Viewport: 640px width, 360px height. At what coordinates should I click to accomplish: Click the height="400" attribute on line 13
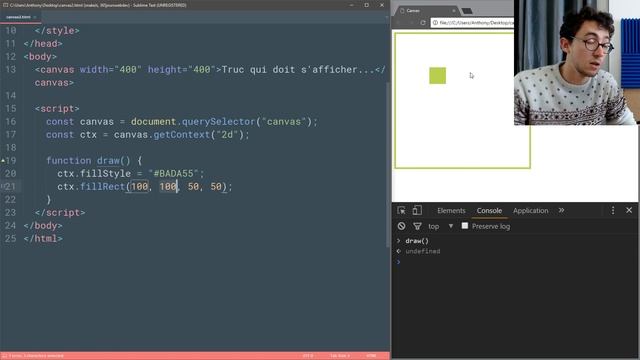[182, 70]
